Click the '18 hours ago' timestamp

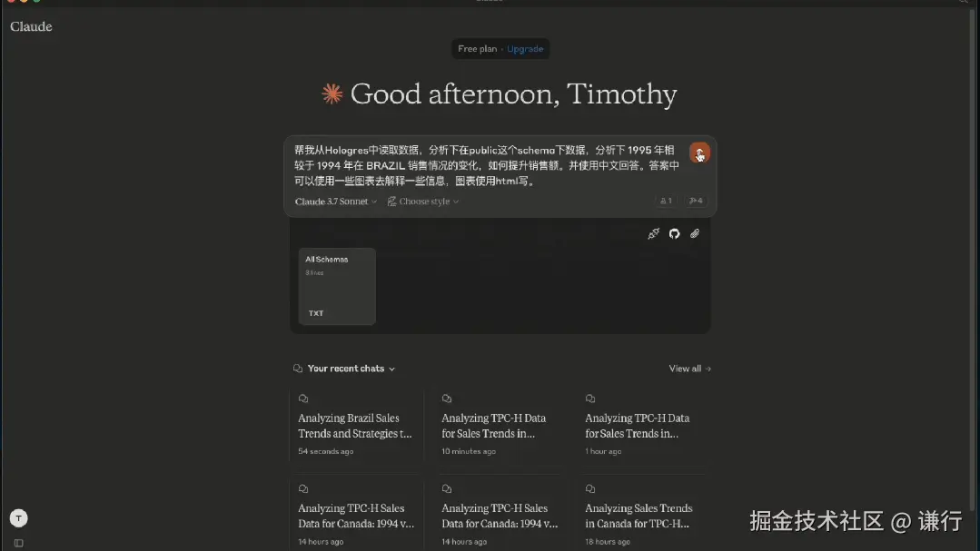click(x=608, y=542)
